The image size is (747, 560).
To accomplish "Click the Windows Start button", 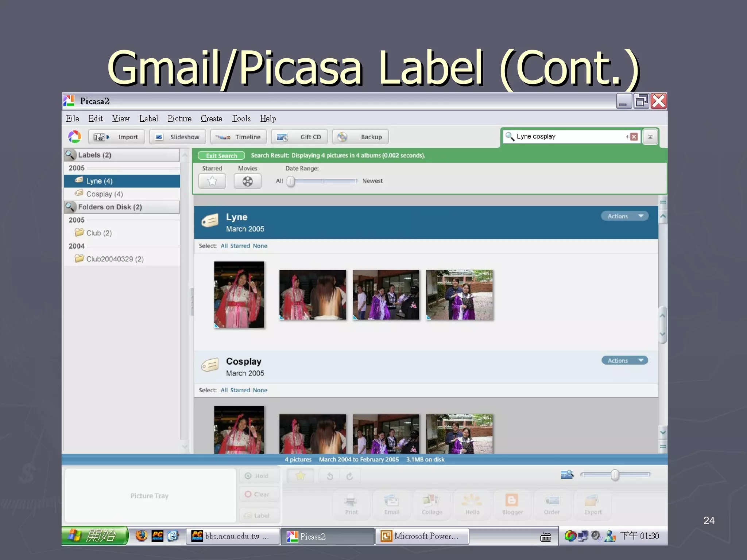I will [95, 536].
